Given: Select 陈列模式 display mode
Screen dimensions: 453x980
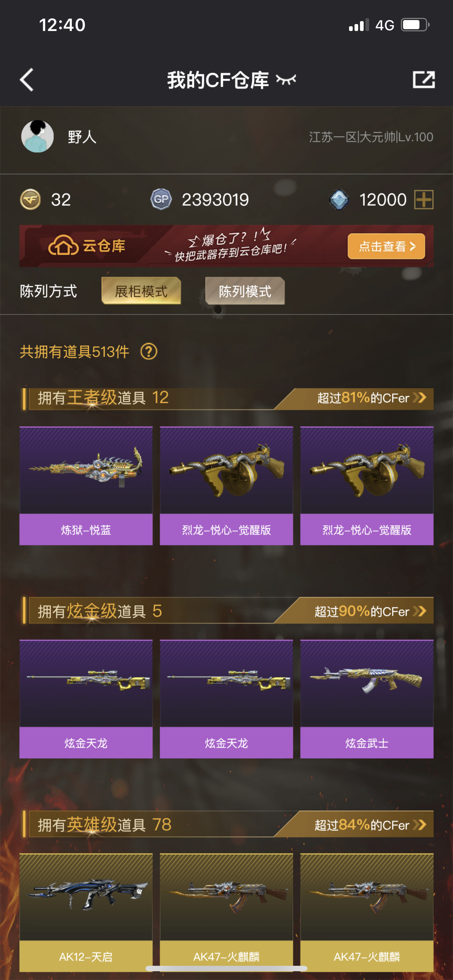Looking at the screenshot, I should pyautogui.click(x=245, y=291).
